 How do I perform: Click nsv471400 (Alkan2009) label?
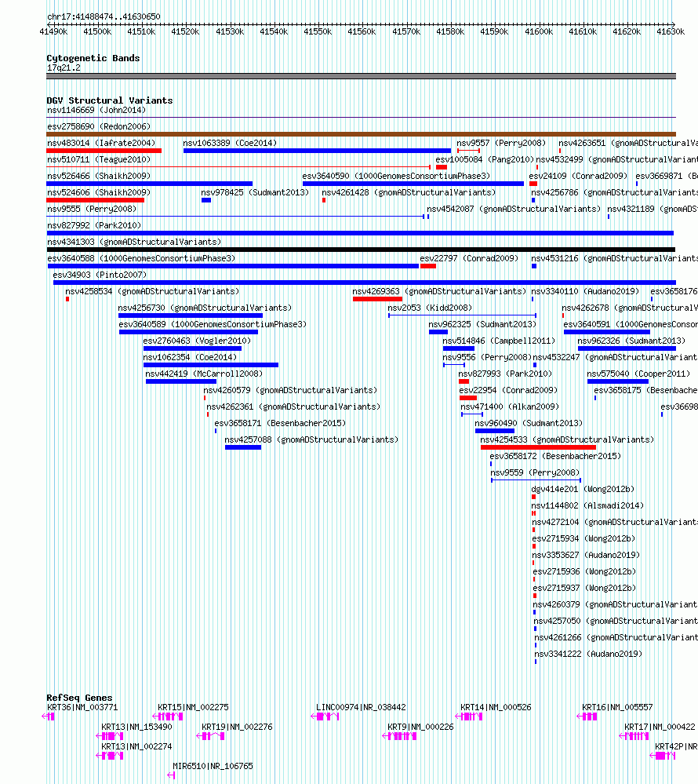pyautogui.click(x=510, y=407)
